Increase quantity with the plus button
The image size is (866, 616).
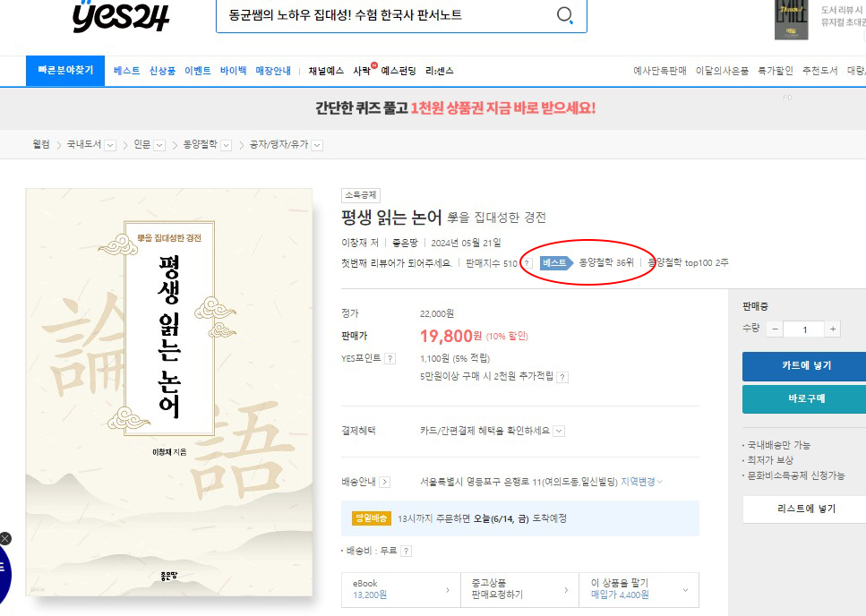832,329
